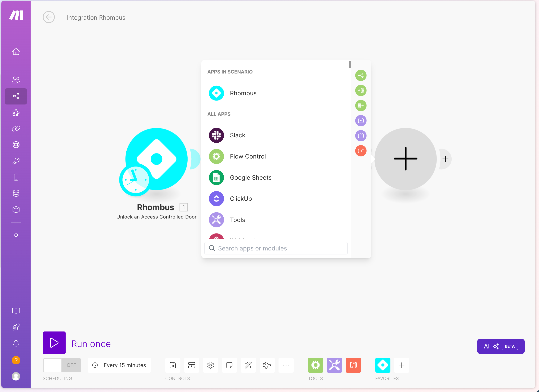Viewport: 539px width, 392px height.
Task: Open the more controls ellipsis menu
Action: coord(286,365)
